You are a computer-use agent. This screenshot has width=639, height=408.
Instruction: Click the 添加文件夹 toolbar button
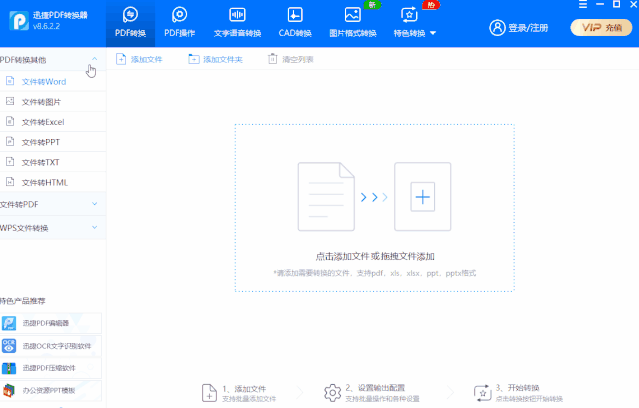[x=215, y=60]
